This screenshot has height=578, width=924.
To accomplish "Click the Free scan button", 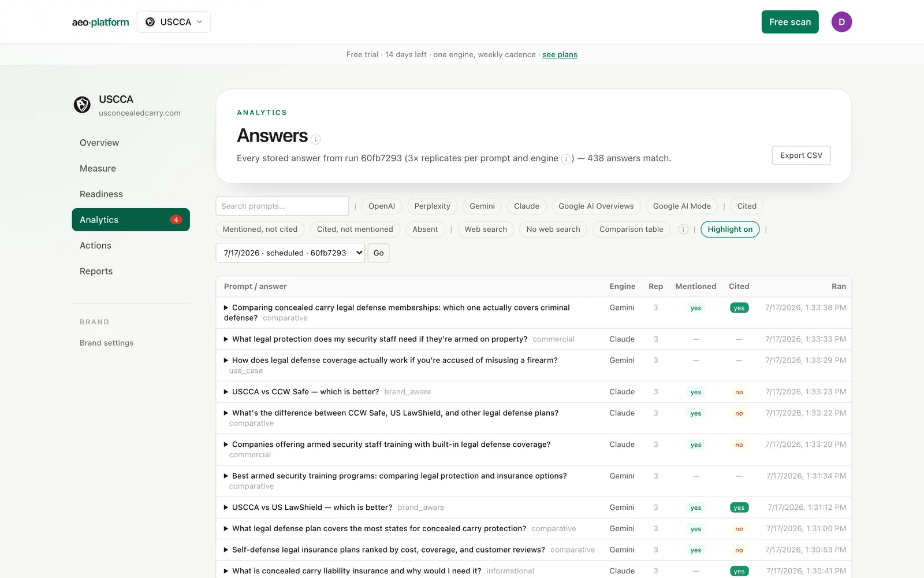I will pyautogui.click(x=790, y=22).
